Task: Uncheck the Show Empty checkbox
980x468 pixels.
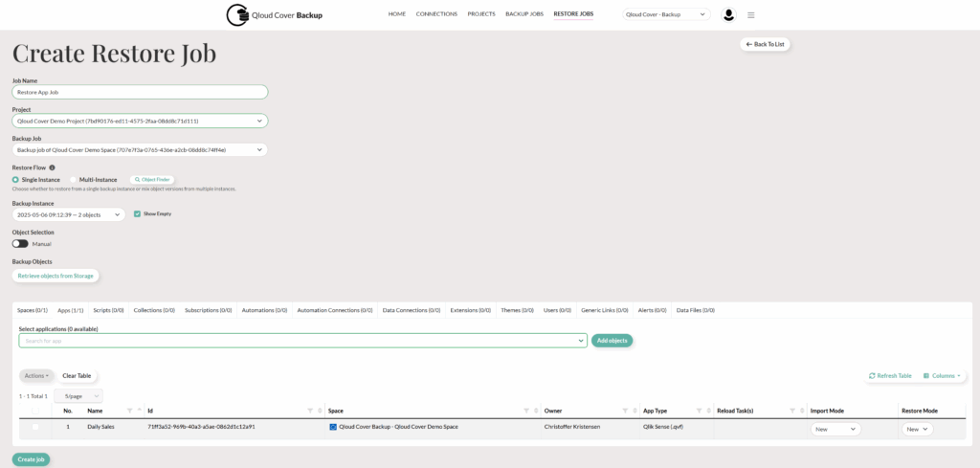Action: [x=138, y=213]
